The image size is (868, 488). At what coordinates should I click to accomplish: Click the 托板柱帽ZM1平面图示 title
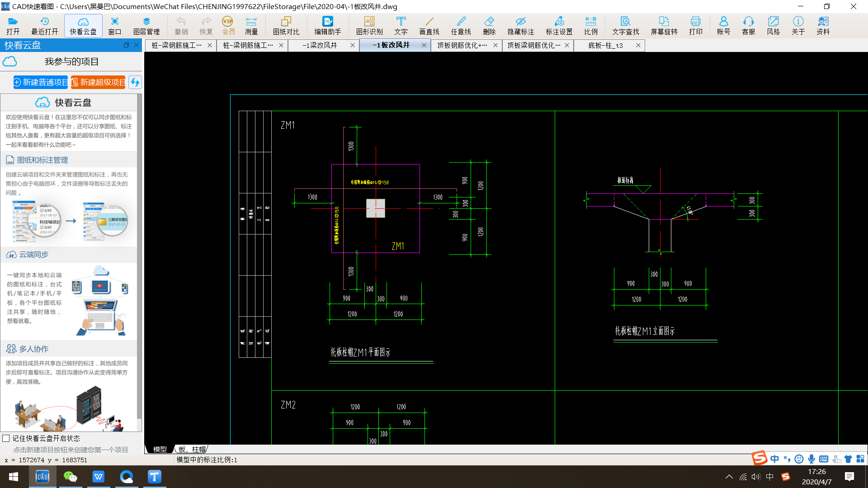pyautogui.click(x=360, y=352)
